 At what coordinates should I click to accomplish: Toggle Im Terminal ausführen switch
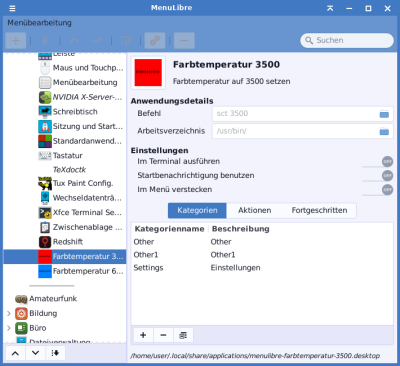(x=378, y=162)
